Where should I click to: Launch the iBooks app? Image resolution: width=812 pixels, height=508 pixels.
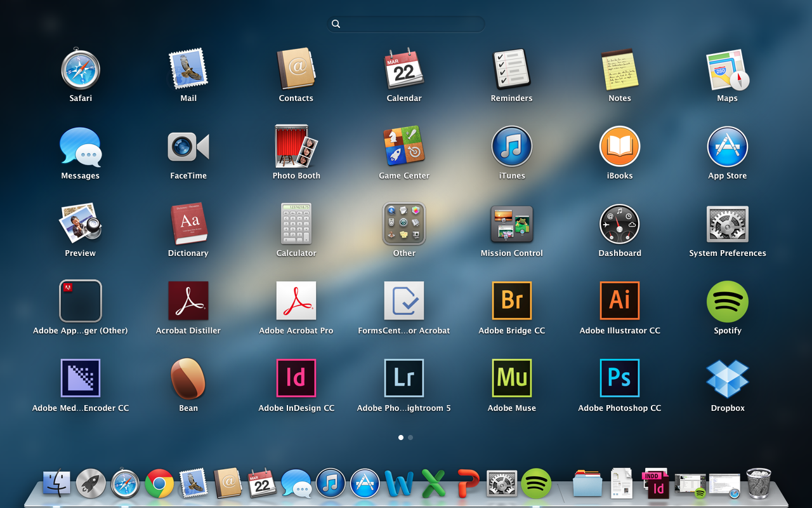click(x=620, y=147)
